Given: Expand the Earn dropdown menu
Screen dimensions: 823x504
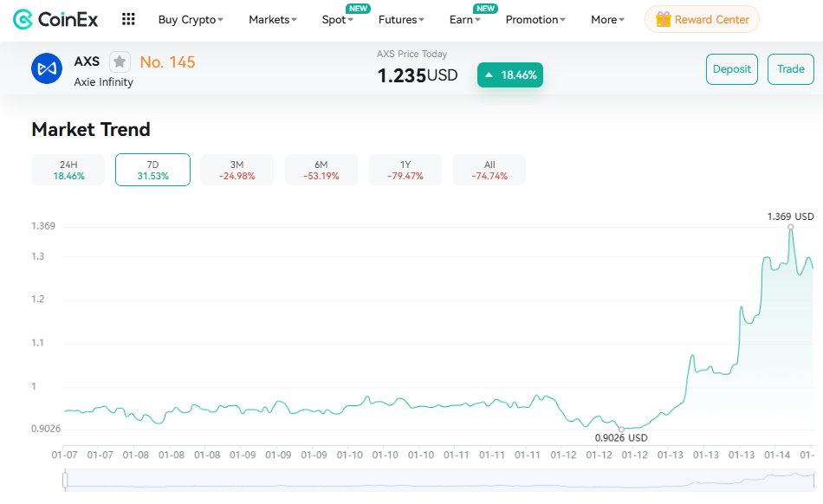Looking at the screenshot, I should [x=464, y=19].
